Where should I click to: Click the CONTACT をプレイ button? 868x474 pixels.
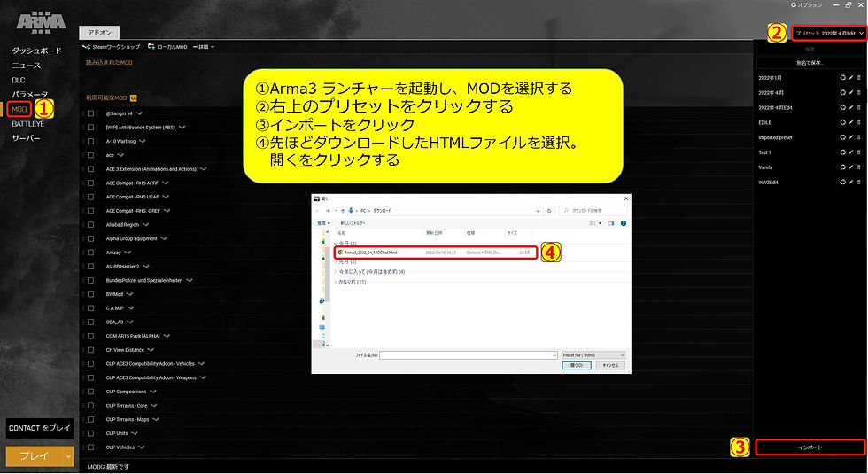coord(40,428)
